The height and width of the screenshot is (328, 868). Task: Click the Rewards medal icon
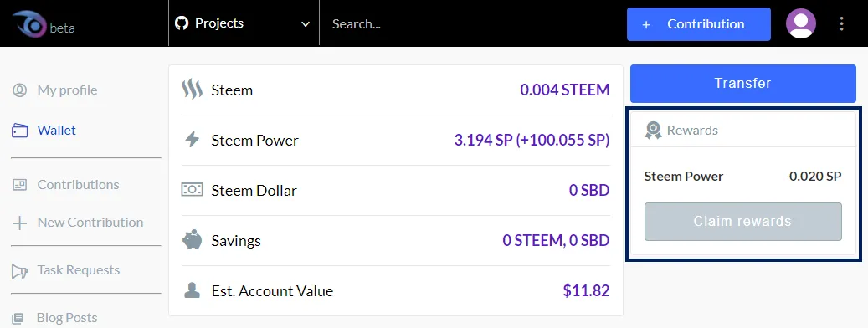coord(653,131)
